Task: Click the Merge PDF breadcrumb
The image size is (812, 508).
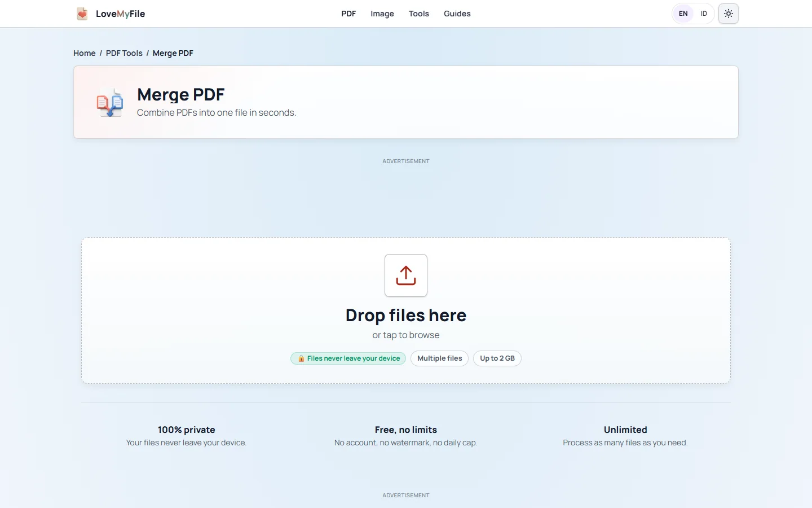Action: [173, 53]
